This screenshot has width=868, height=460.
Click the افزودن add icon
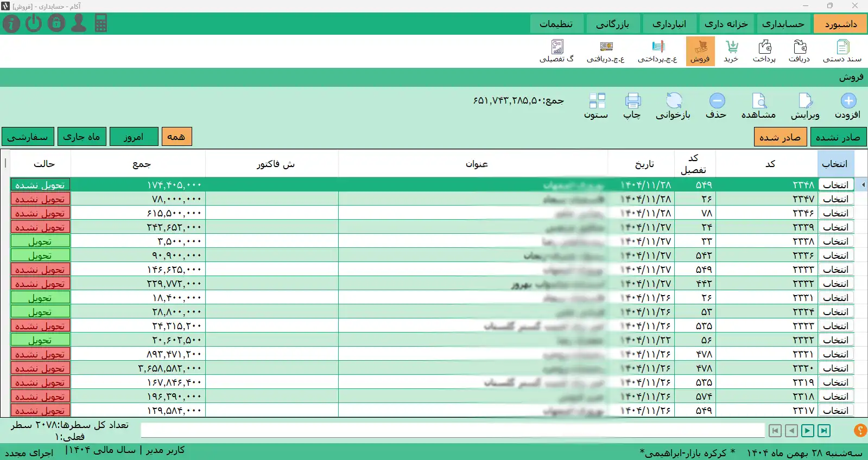pyautogui.click(x=848, y=106)
